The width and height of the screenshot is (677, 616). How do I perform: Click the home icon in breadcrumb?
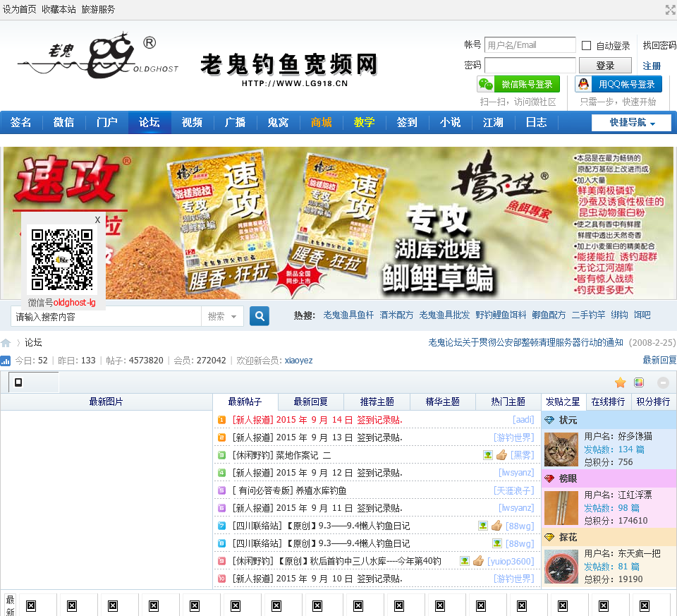tap(6, 343)
